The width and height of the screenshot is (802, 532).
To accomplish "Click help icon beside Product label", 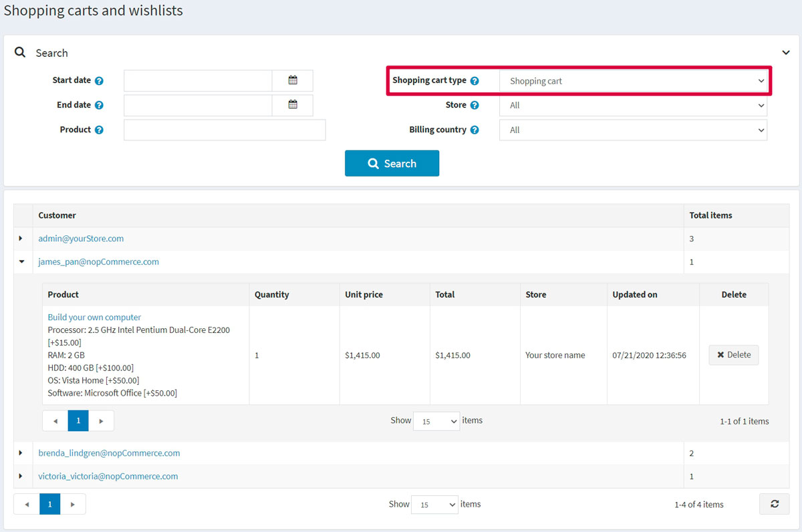I will point(99,130).
